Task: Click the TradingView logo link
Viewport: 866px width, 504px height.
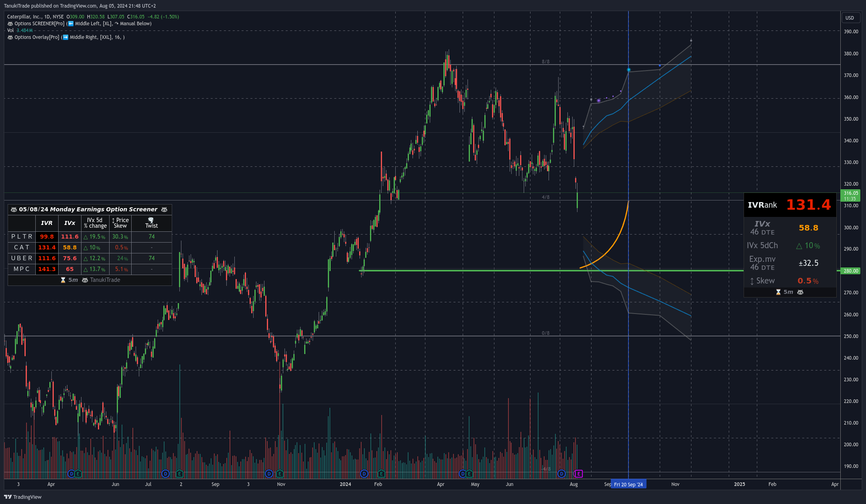Action: (23, 497)
